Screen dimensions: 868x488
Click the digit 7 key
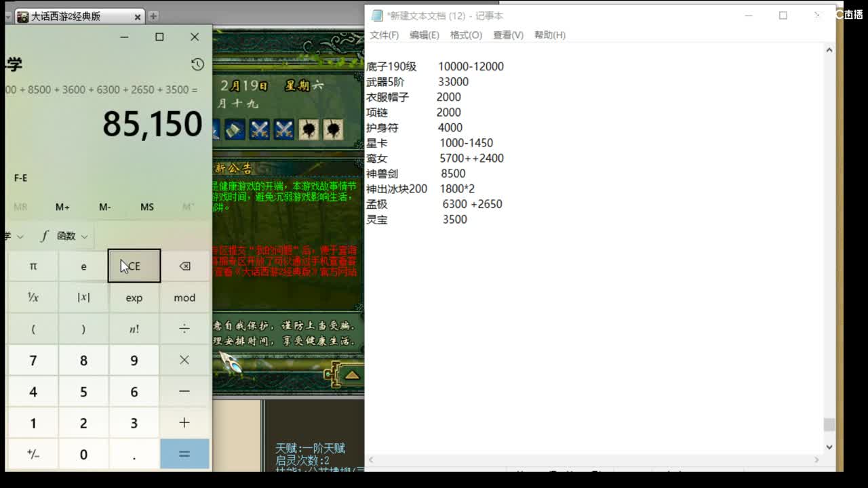pos(33,360)
